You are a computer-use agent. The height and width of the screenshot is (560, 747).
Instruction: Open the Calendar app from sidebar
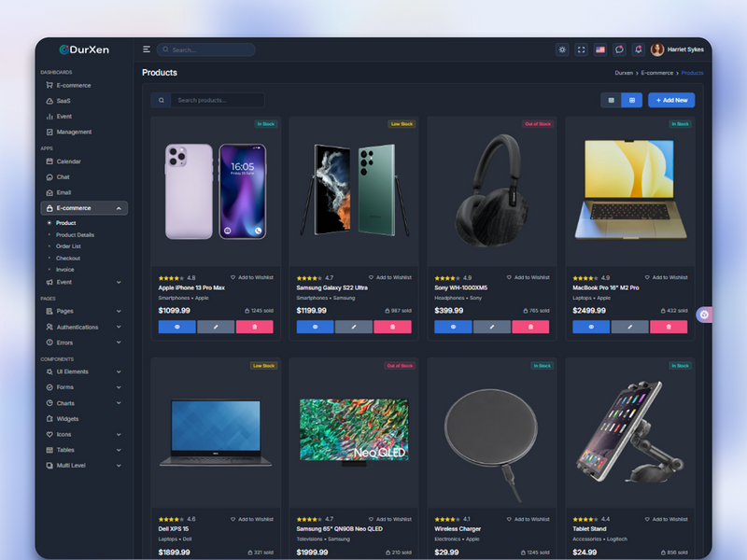(x=70, y=161)
